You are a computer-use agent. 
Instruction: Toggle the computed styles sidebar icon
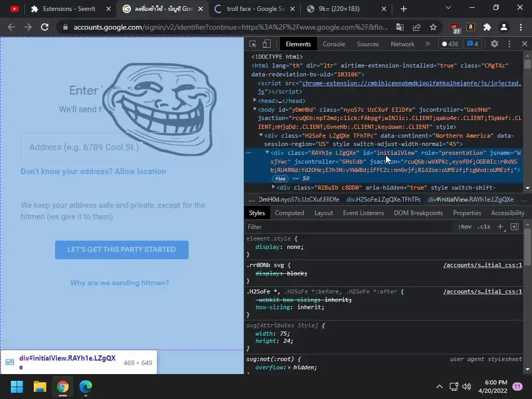(x=515, y=227)
